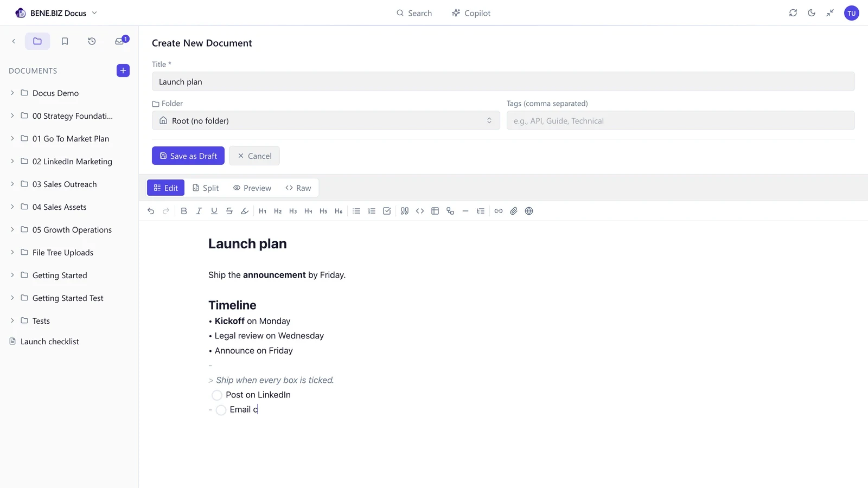Insert a task checklist item
The height and width of the screenshot is (488, 868).
387,211
